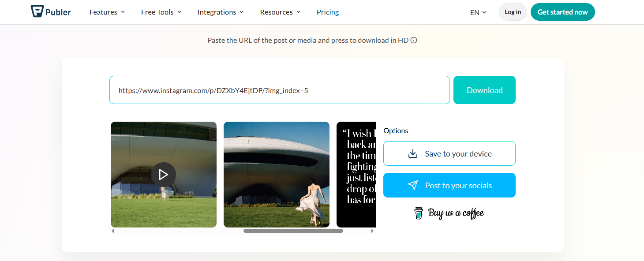Click Save to your device
Screen dimensions: 644x261
[449, 153]
